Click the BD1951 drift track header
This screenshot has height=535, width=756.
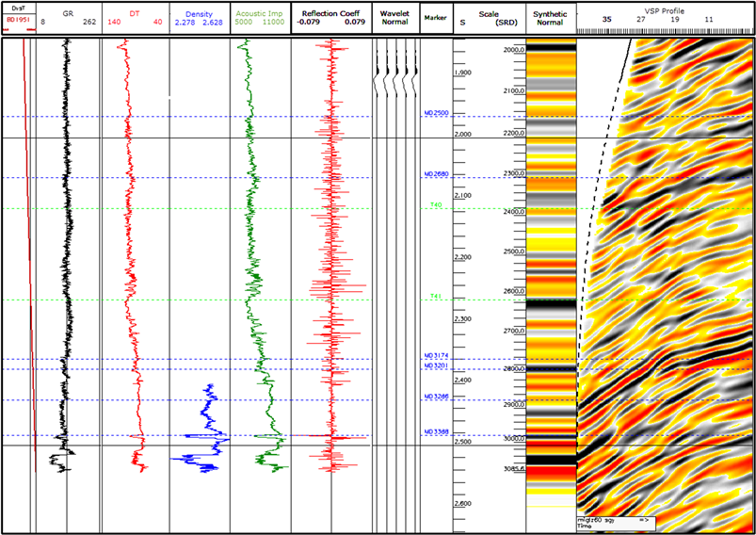19,19
